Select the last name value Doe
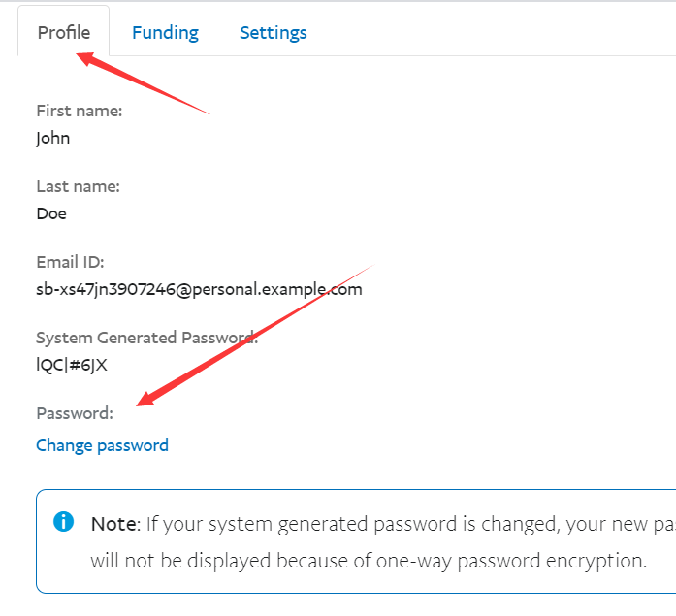 coord(51,213)
